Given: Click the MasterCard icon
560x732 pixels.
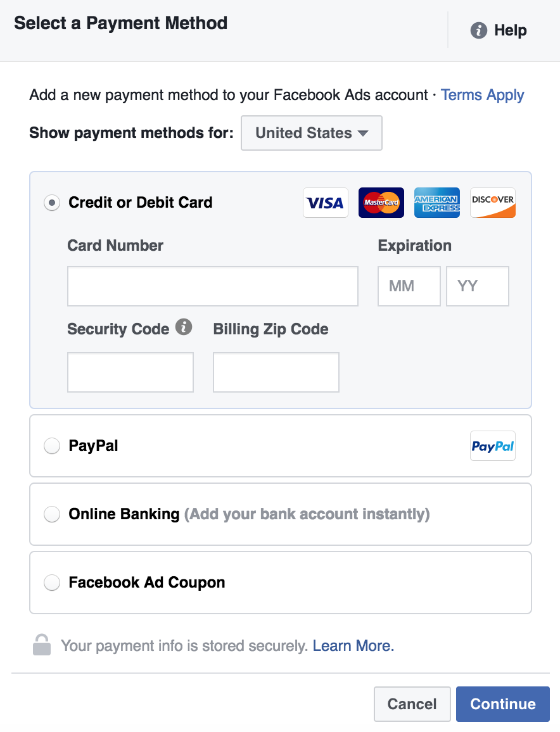Looking at the screenshot, I should click(381, 203).
